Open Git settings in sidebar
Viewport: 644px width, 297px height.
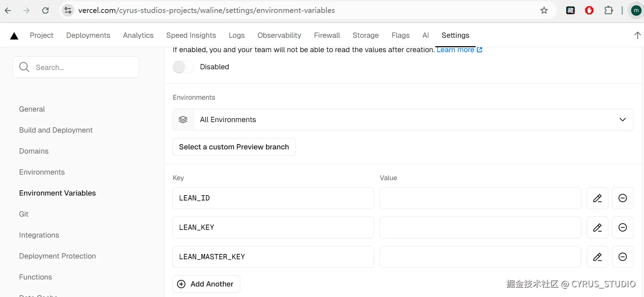tap(24, 214)
